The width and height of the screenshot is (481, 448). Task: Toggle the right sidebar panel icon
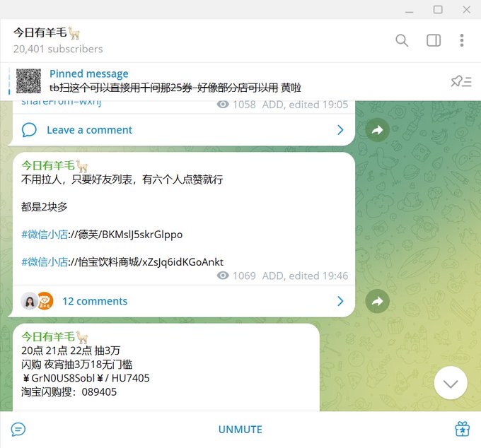click(x=434, y=40)
